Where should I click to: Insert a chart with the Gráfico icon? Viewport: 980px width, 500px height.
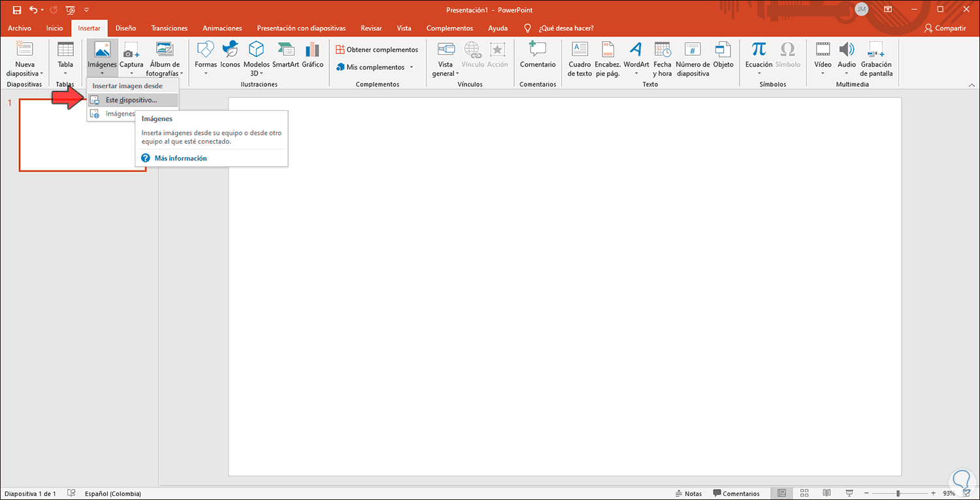pyautogui.click(x=312, y=50)
